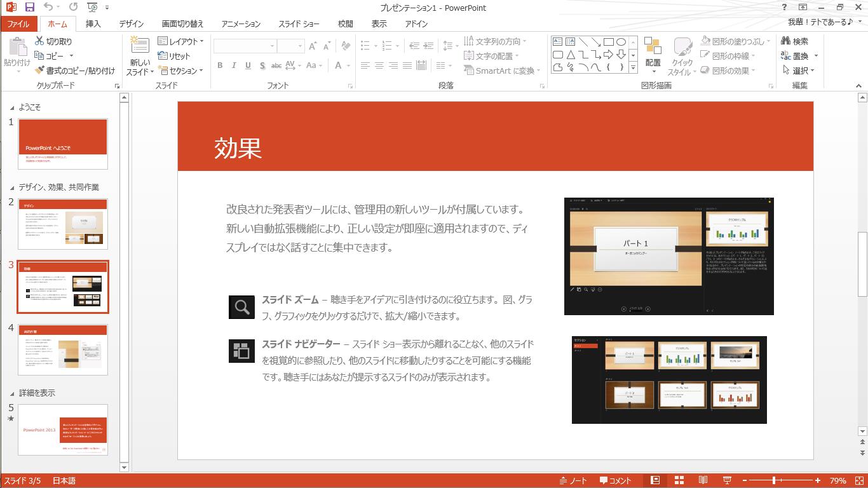Toggle the Notes (ノート) pane
Screen dimensions: 868x488
(x=573, y=481)
